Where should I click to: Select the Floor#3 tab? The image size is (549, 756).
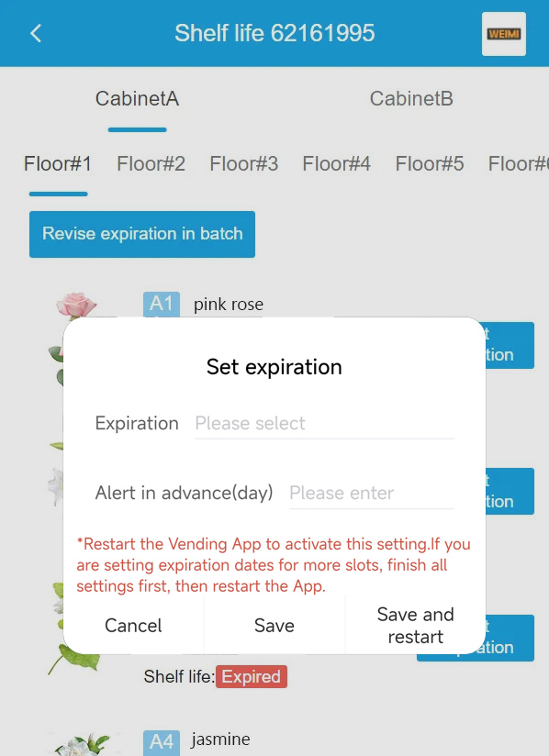click(243, 164)
